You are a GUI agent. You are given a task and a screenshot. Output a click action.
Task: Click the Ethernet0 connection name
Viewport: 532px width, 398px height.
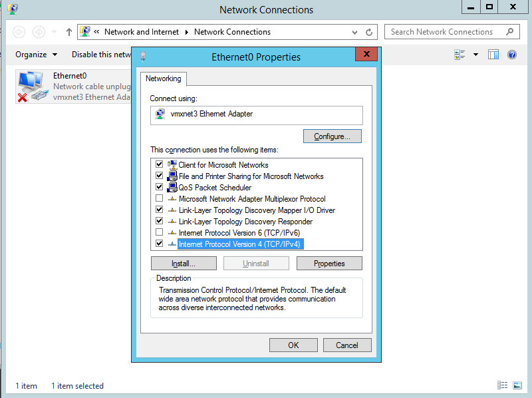[x=70, y=76]
